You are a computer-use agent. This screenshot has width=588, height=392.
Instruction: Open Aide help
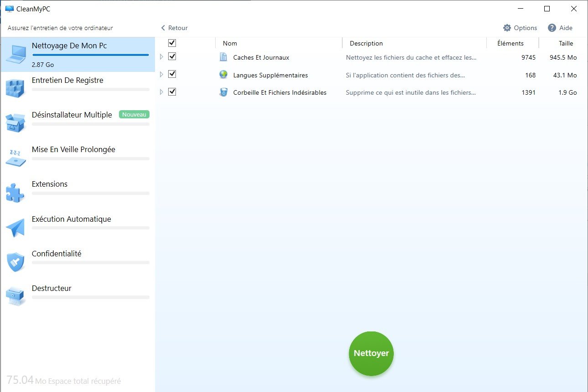tap(560, 28)
